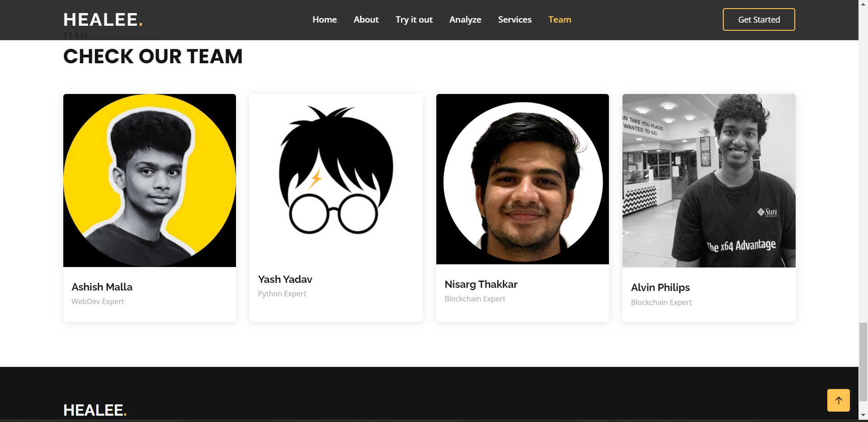
Task: Click the Alvin Philips name
Action: (660, 287)
